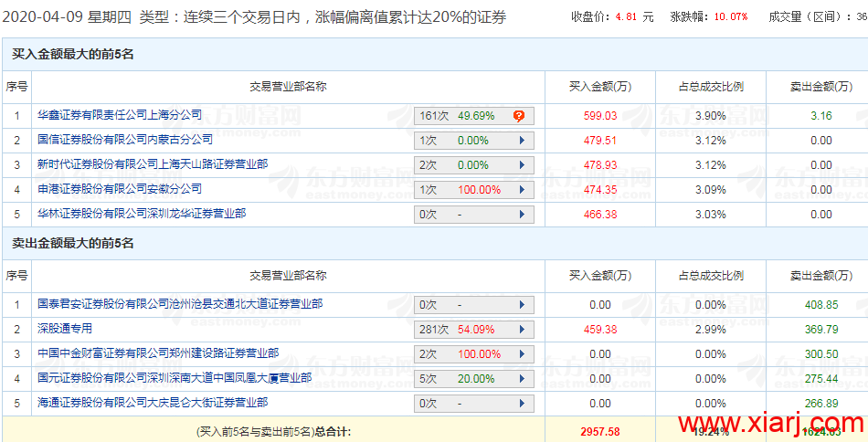Open 海通证券大庆昆仑大街营业部 link
Screen dimensions: 868x442
(x=153, y=402)
